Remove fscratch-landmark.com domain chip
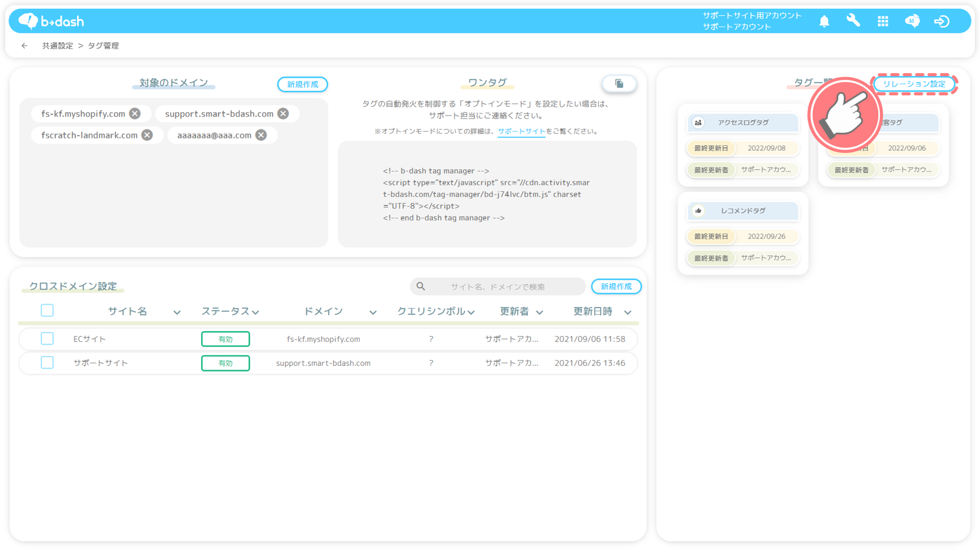Image resolution: width=980 pixels, height=551 pixels. pos(147,135)
